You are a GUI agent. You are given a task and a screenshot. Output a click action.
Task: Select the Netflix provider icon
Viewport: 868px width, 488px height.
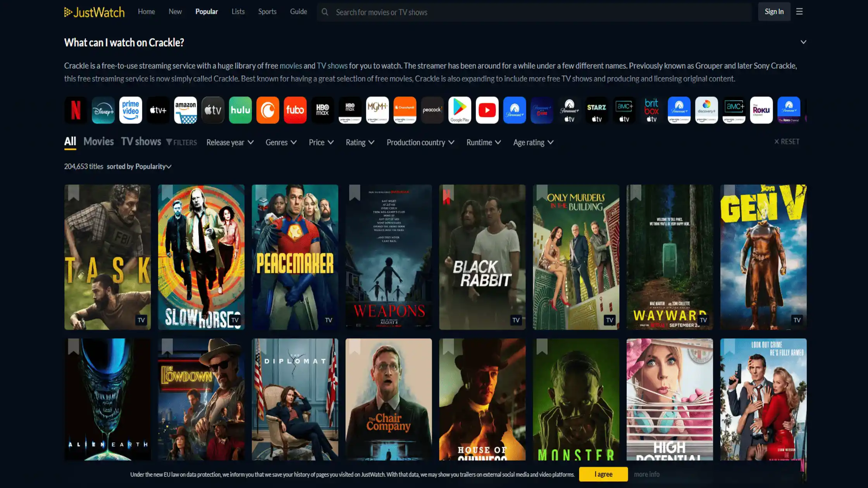click(76, 110)
